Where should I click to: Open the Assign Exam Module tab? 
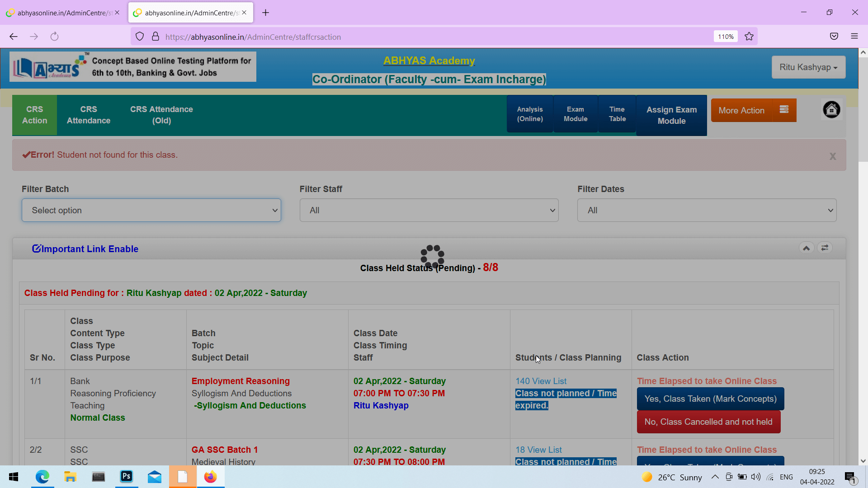pos(671,115)
